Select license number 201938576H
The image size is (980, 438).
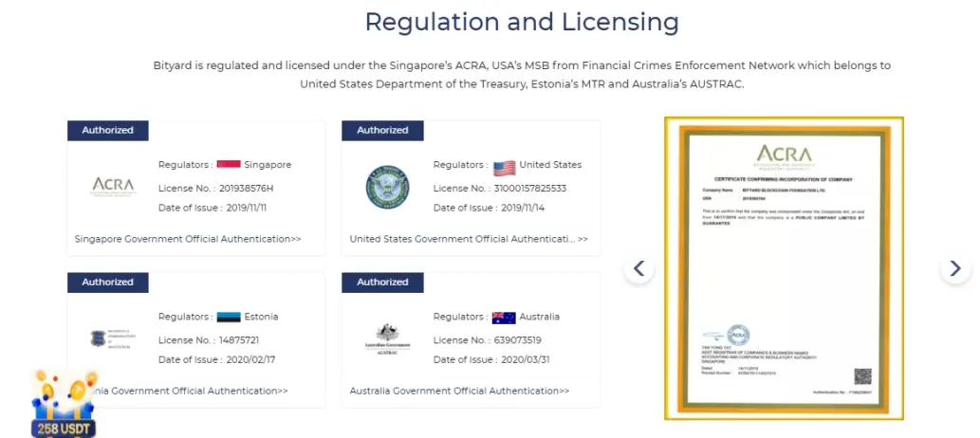point(247,188)
